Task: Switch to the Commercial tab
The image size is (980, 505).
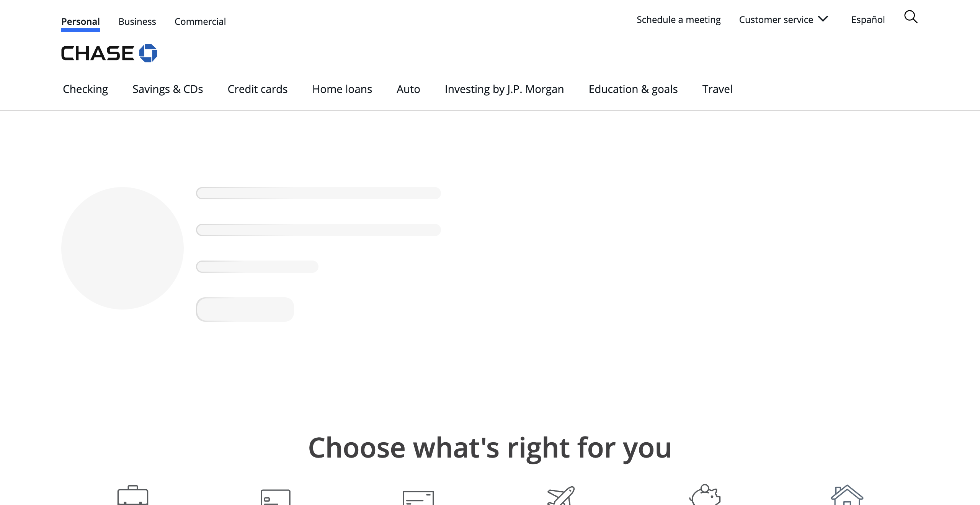Action: click(x=200, y=21)
